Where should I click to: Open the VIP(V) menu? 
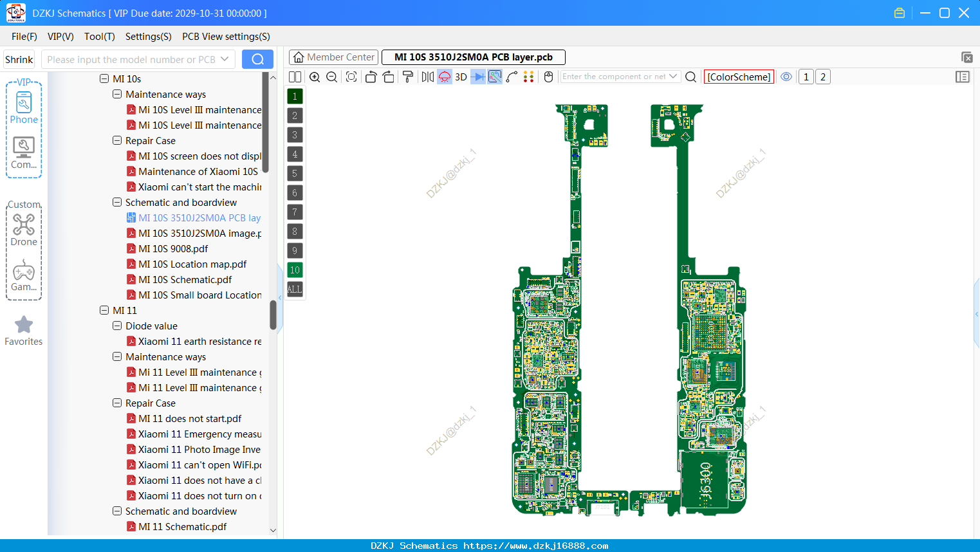(x=60, y=37)
